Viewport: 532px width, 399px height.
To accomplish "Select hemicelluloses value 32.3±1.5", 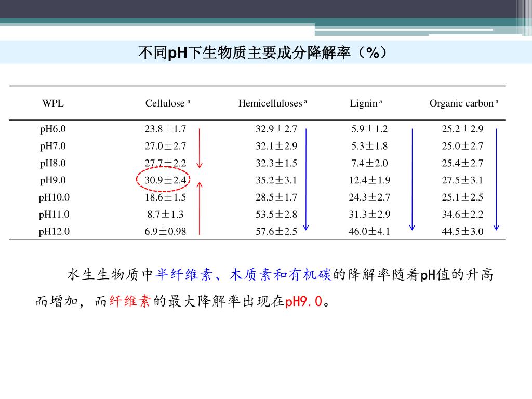I will tap(276, 163).
